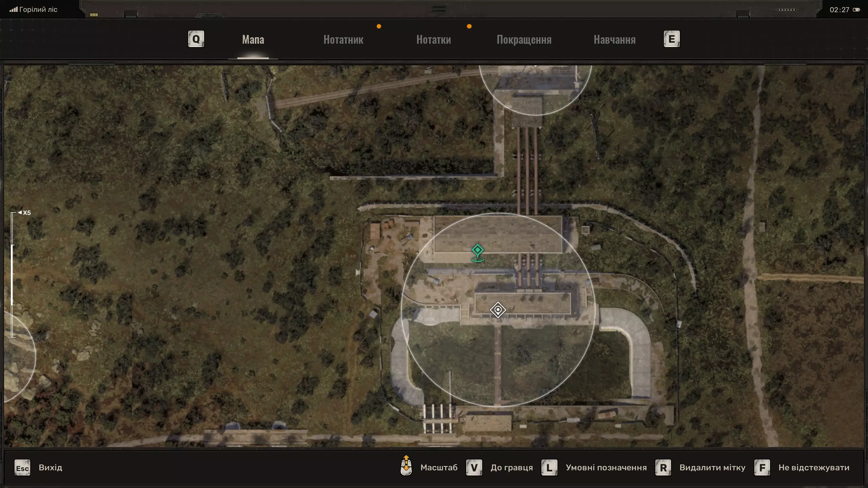The width and height of the screenshot is (868, 488).
Task: Click the Видалити мітку label
Action: tap(712, 468)
